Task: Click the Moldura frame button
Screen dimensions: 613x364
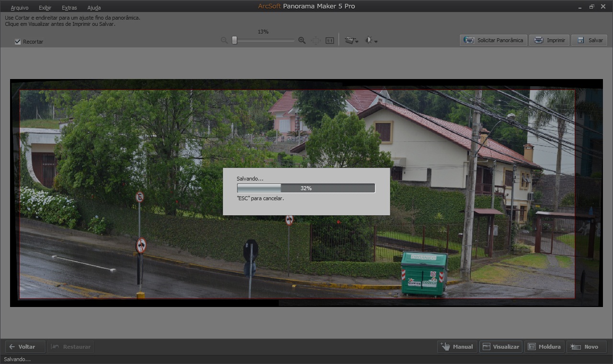Action: point(544,347)
